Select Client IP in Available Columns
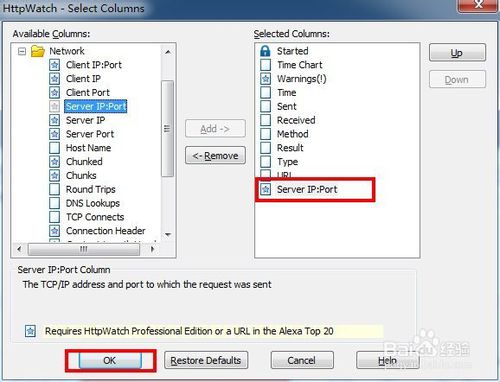The height and width of the screenshot is (382, 500). 83,79
